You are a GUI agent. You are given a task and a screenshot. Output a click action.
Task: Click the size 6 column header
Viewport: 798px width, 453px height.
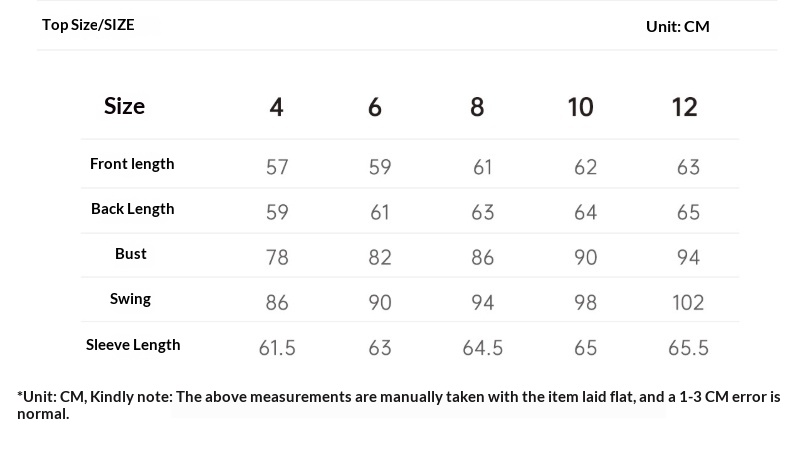[375, 107]
